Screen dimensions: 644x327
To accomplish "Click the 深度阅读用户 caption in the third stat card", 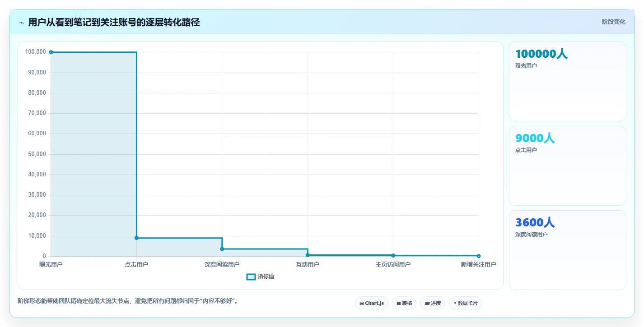I will coord(532,235).
